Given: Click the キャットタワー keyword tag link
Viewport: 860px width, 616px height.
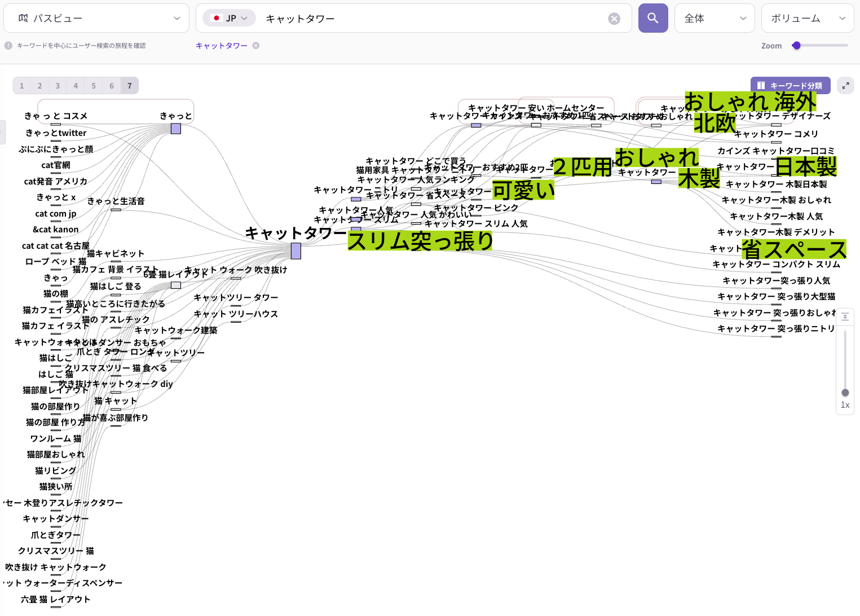Looking at the screenshot, I should tap(222, 46).
